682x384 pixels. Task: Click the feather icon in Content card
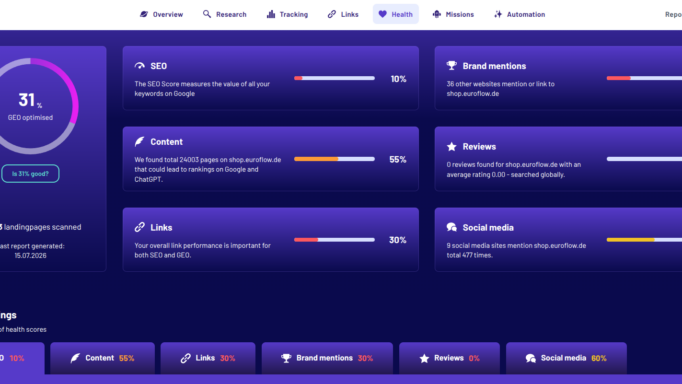coord(140,141)
